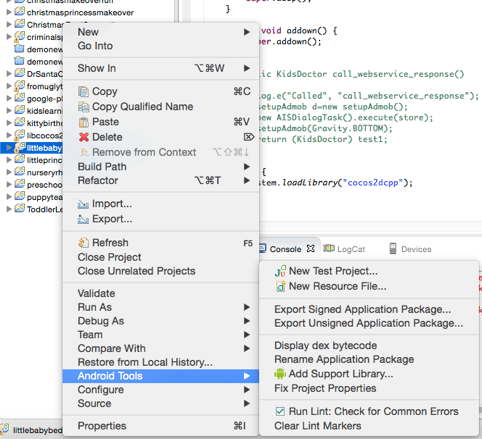This screenshot has width=482, height=439.
Task: Click the Android robot Add Support Library icon
Action: click(x=280, y=374)
